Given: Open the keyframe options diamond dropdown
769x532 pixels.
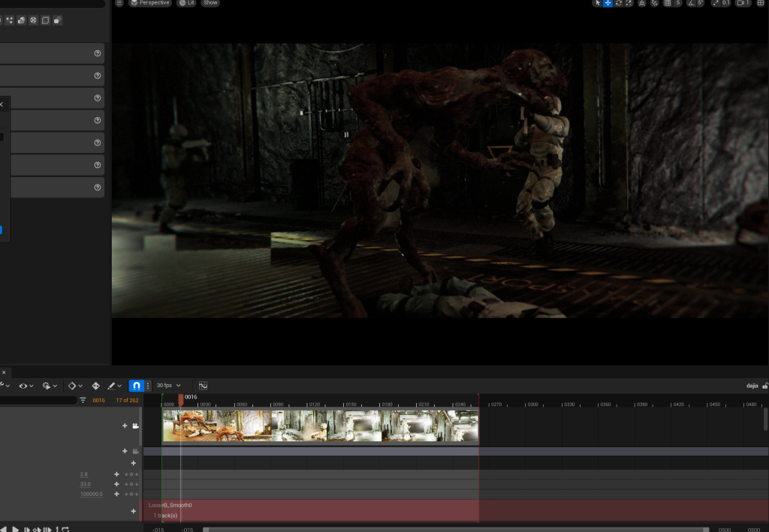Looking at the screenshot, I should point(75,386).
